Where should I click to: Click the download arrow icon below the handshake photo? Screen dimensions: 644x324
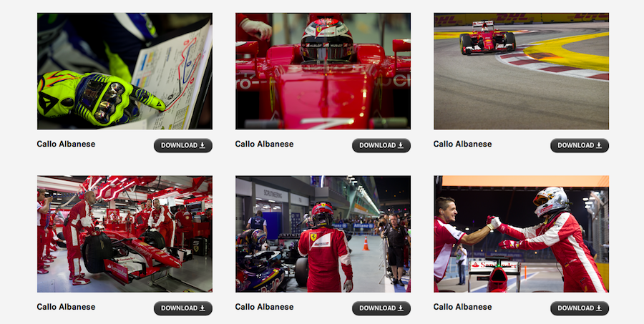coord(599,308)
